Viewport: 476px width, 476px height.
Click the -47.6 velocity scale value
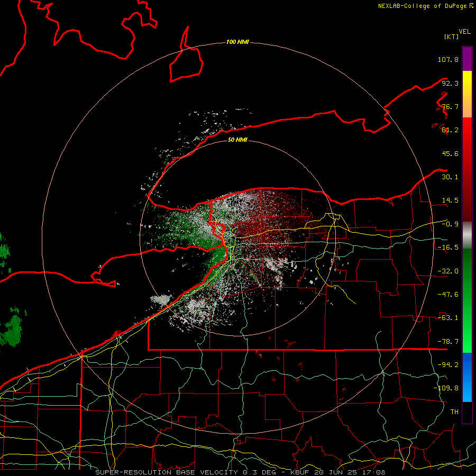point(448,295)
